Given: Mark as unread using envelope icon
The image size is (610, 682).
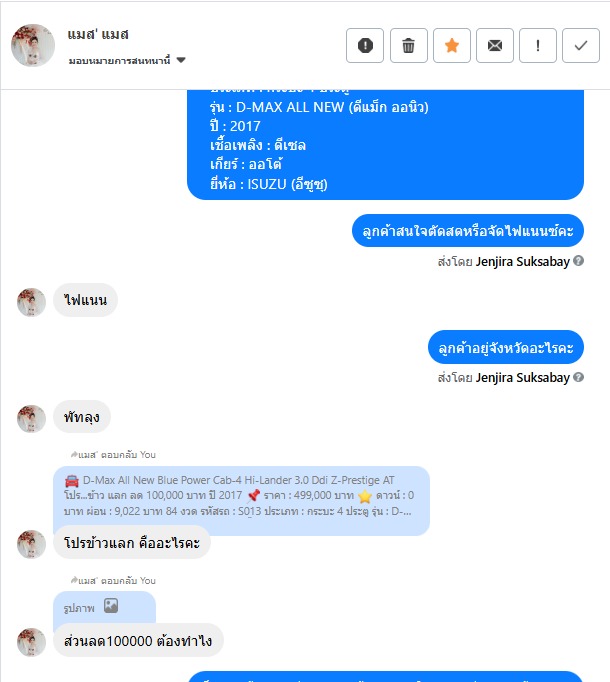Looking at the screenshot, I should coord(495,45).
